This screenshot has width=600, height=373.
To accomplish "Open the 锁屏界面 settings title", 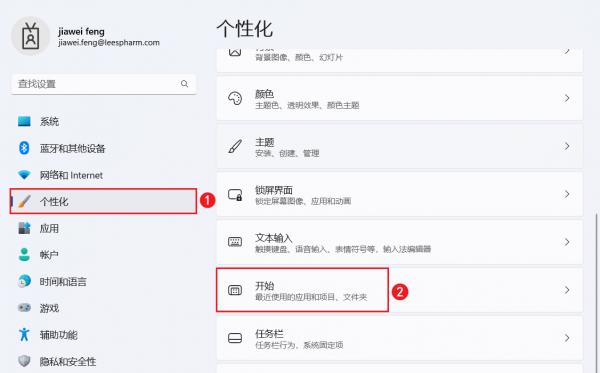I will (x=274, y=190).
